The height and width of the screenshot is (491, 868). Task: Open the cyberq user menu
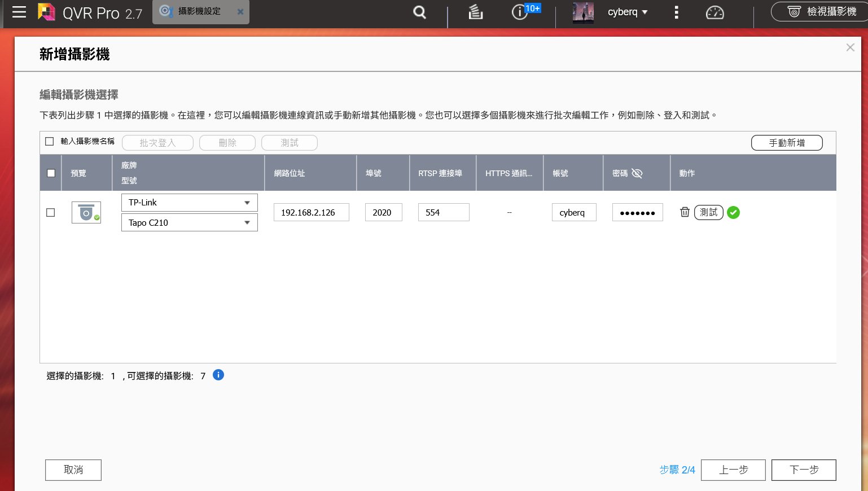(627, 12)
